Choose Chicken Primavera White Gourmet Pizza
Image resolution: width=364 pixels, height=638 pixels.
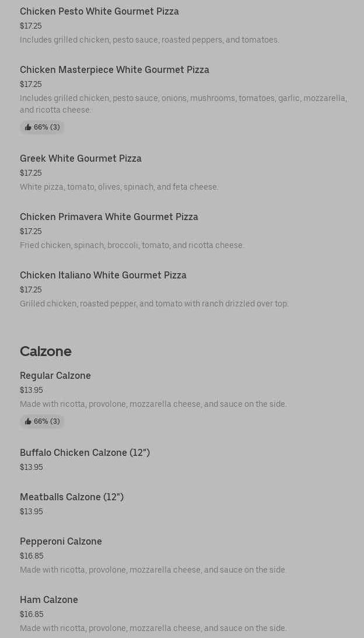pos(109,217)
